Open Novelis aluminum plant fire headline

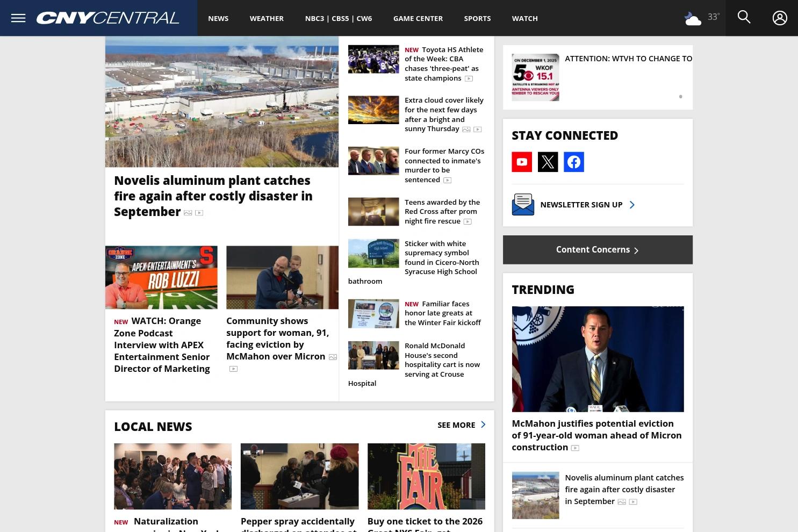pos(213,196)
